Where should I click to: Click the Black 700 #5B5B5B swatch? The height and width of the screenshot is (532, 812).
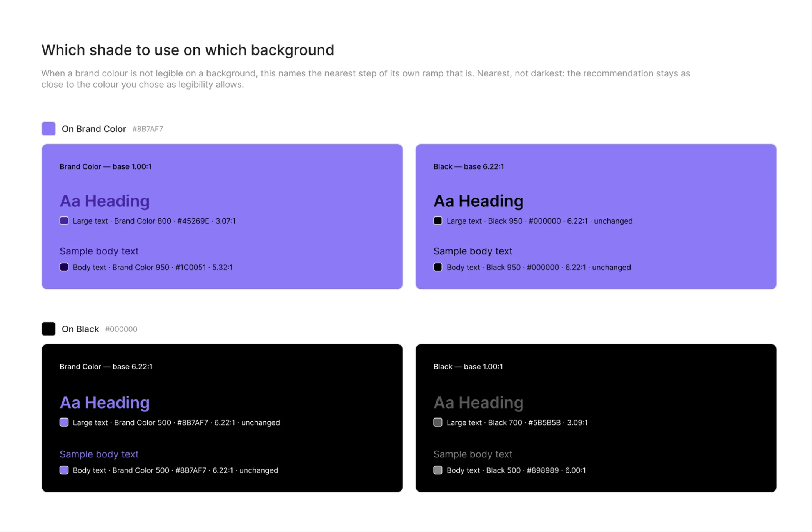tap(438, 422)
